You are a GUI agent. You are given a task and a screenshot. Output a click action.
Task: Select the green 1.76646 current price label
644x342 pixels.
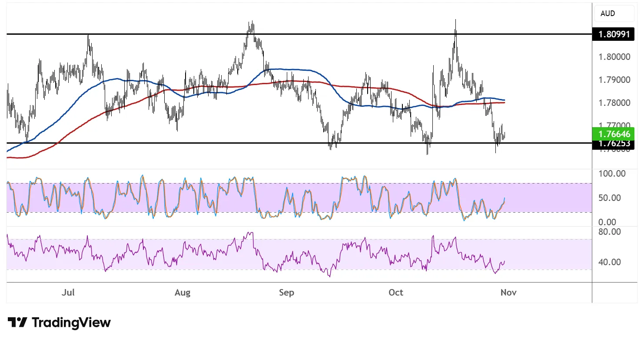coord(614,134)
